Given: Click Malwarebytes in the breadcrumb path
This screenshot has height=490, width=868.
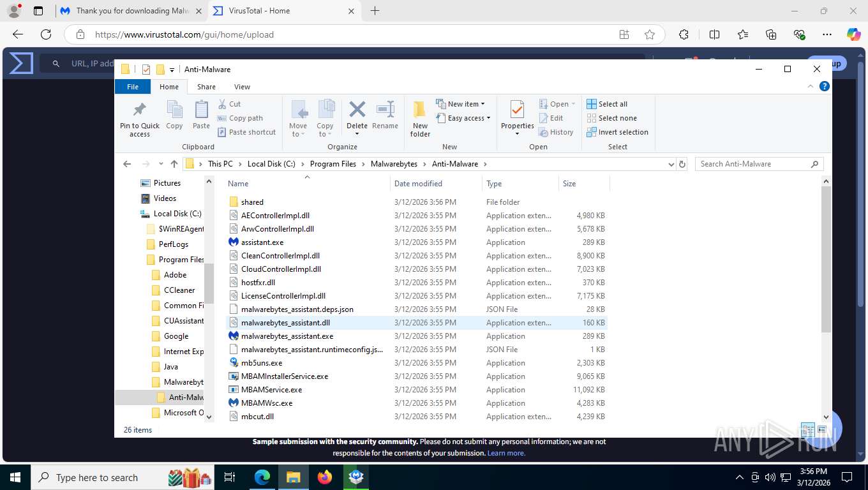Looking at the screenshot, I should [394, 164].
